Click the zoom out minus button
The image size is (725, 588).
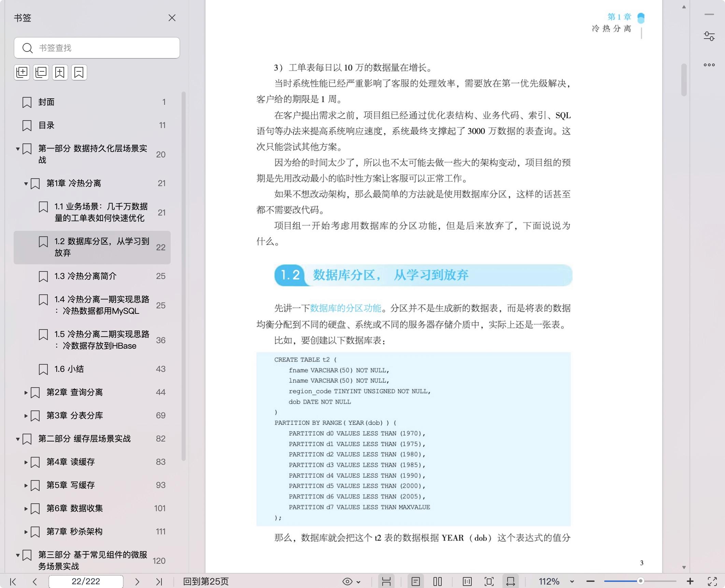click(591, 582)
